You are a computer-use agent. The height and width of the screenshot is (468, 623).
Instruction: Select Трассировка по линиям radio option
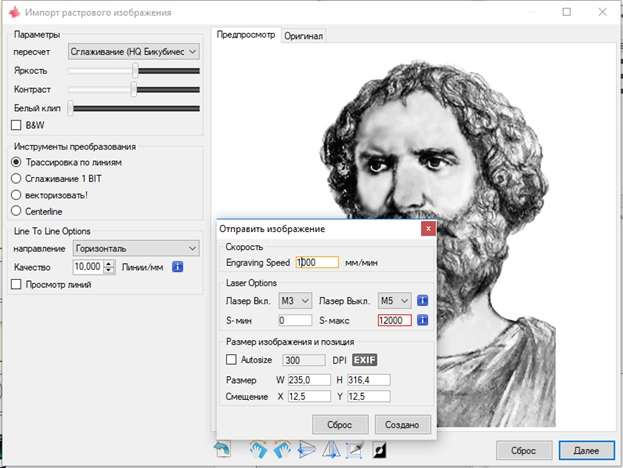click(x=16, y=162)
